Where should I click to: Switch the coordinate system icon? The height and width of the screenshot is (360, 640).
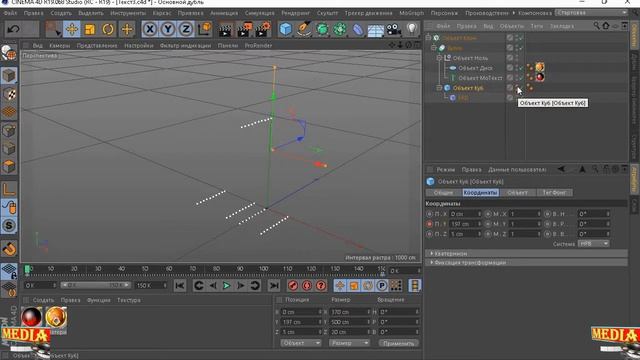204,29
